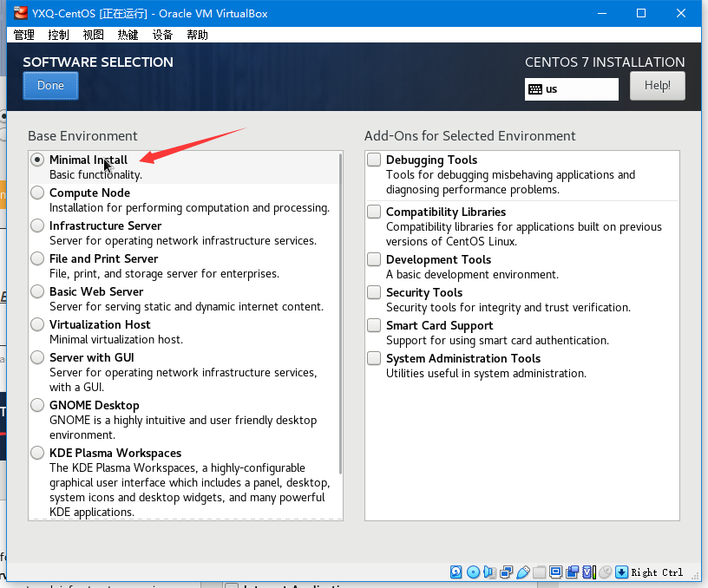Select the GNOME Desktop radio button

37,406
